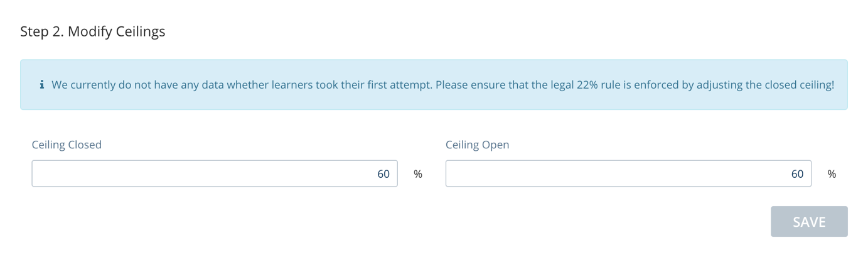The width and height of the screenshot is (868, 257).
Task: Click the info icon in the blue alert
Action: click(42, 84)
